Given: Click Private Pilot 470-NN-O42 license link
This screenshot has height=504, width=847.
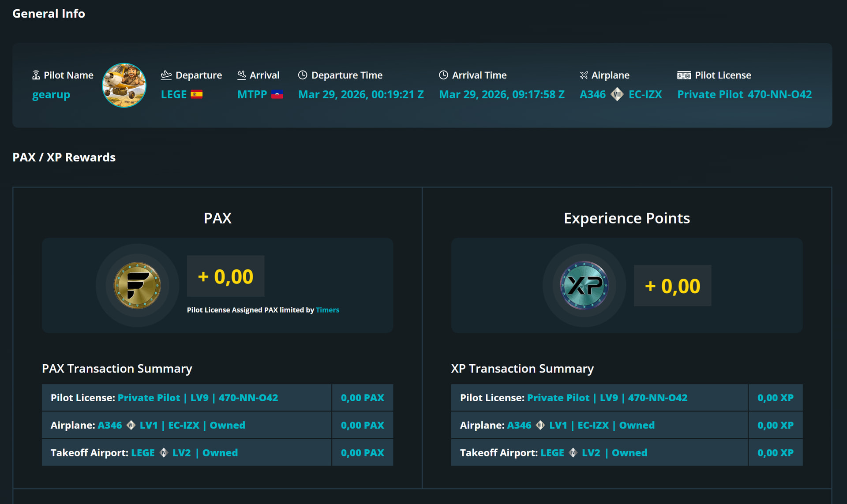Looking at the screenshot, I should pyautogui.click(x=744, y=94).
